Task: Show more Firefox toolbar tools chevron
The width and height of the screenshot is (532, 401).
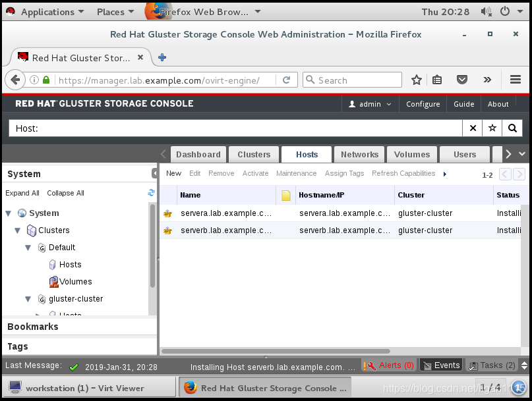Action: (487, 80)
